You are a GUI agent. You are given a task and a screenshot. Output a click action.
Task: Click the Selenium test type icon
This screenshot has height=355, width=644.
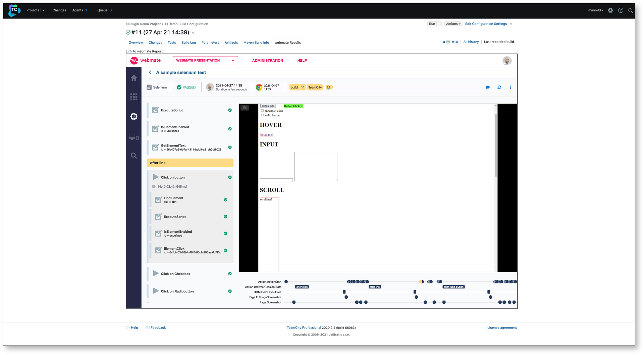[x=149, y=87]
